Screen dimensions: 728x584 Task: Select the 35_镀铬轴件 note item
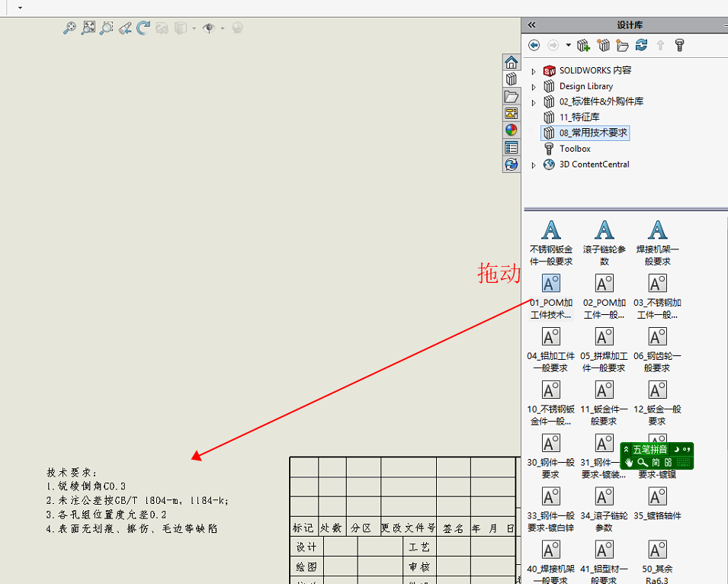[x=657, y=504]
